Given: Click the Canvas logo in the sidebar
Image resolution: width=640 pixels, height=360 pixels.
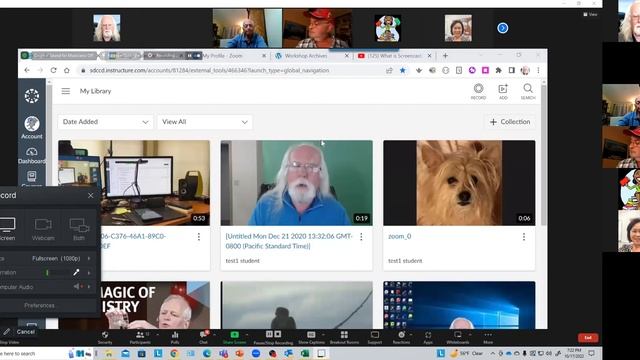Looking at the screenshot, I should pos(31,96).
